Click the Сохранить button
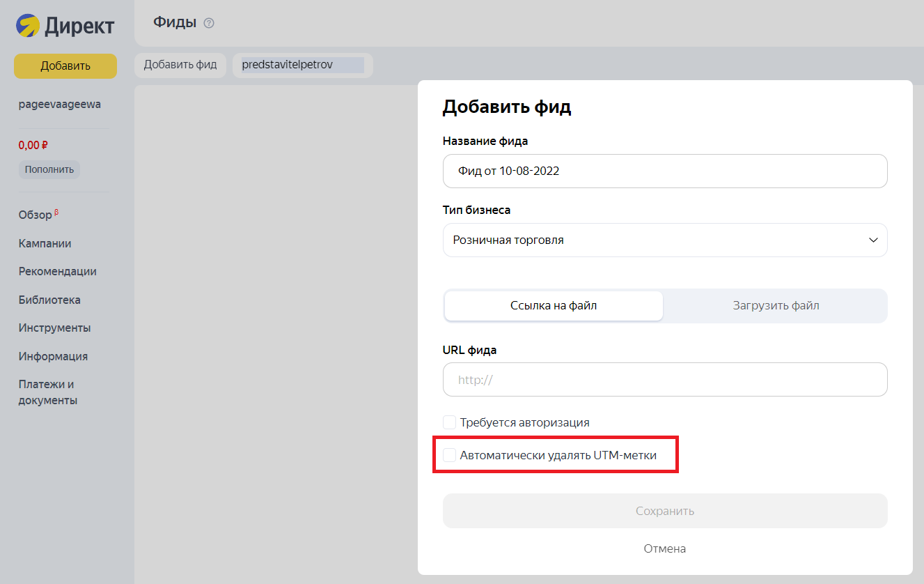This screenshot has width=924, height=584. [665, 511]
